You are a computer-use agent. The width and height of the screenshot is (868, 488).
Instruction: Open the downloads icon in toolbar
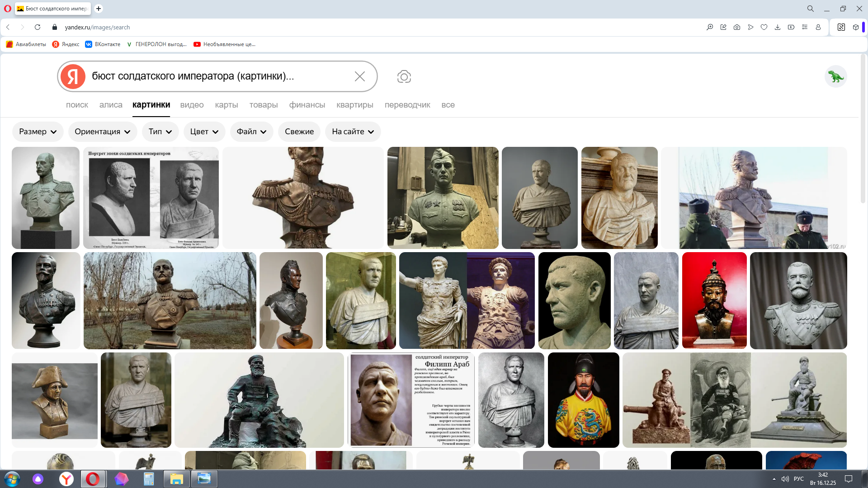click(778, 27)
